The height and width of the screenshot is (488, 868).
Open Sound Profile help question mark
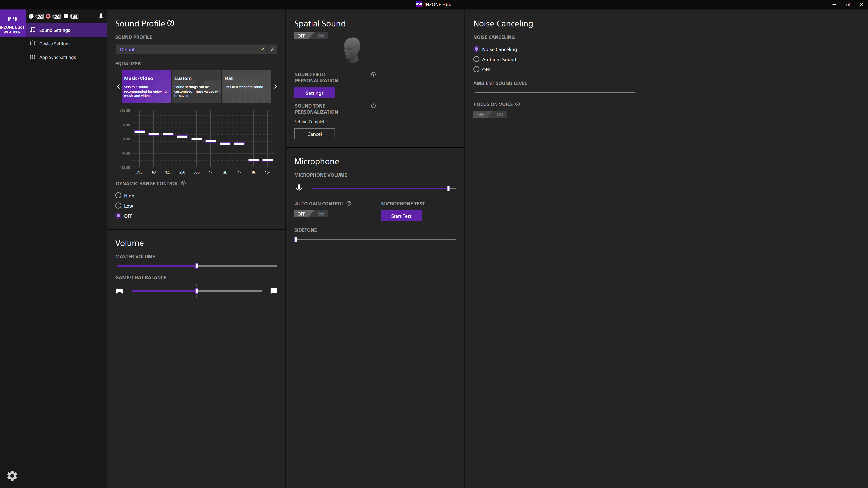tap(171, 23)
